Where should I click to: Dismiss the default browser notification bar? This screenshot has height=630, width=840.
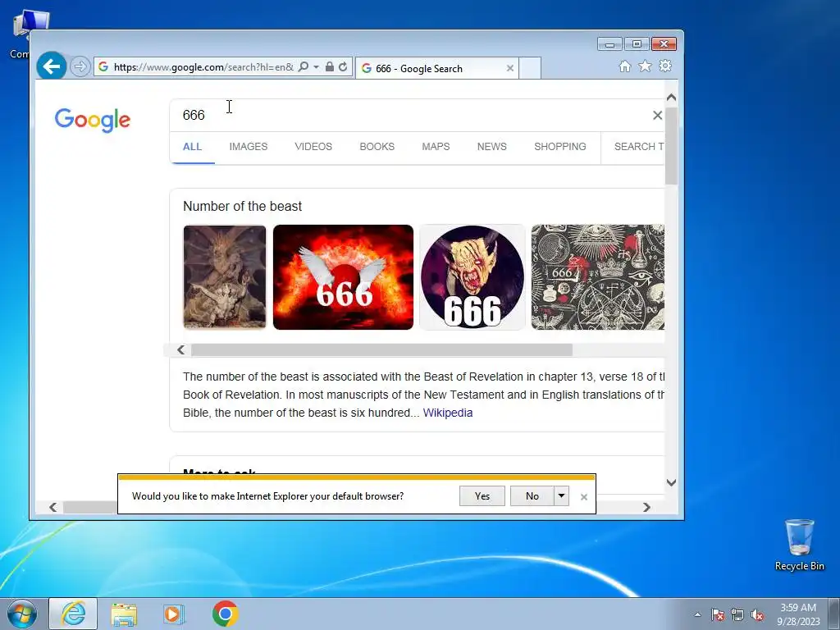tap(584, 497)
